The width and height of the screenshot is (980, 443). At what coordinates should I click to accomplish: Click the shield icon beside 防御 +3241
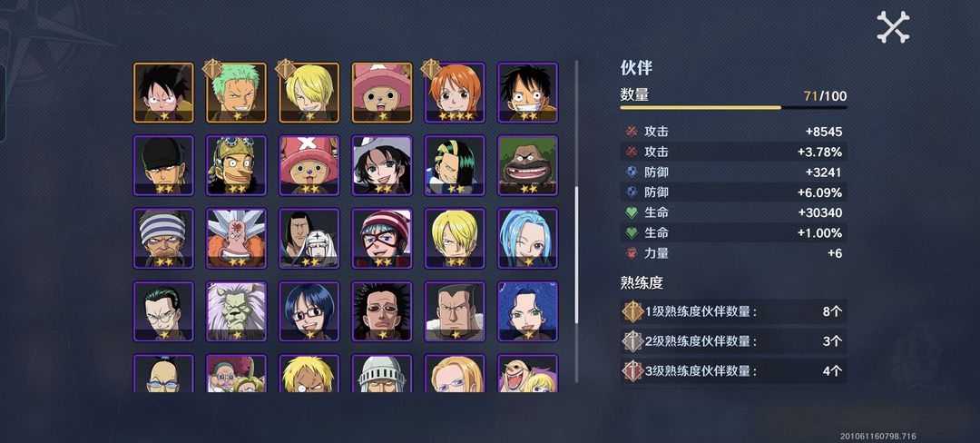coord(632,172)
